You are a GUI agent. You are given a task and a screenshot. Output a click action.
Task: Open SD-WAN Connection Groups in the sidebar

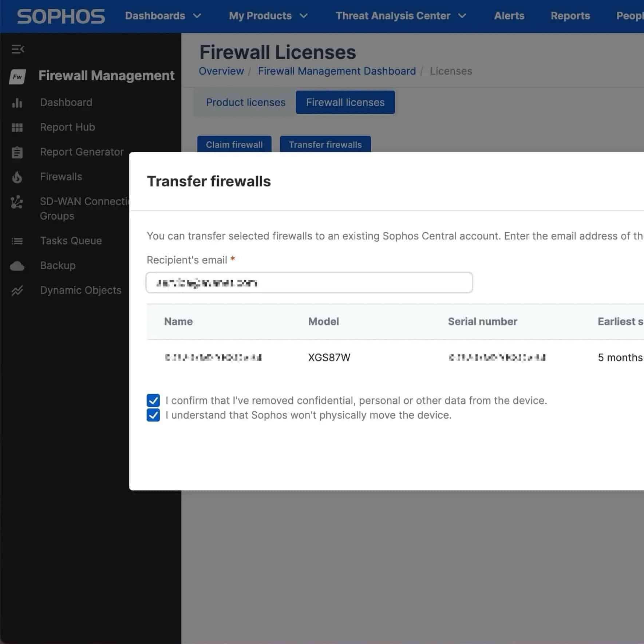click(x=84, y=209)
